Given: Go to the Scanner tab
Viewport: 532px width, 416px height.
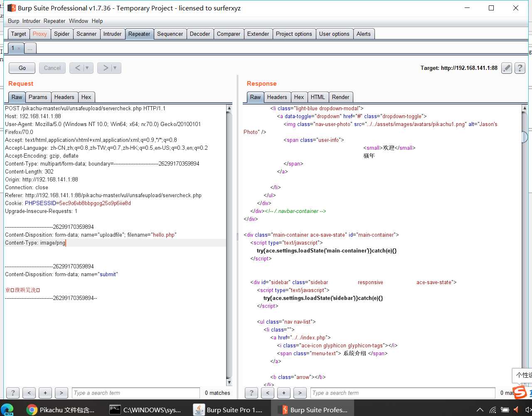Looking at the screenshot, I should click(86, 34).
